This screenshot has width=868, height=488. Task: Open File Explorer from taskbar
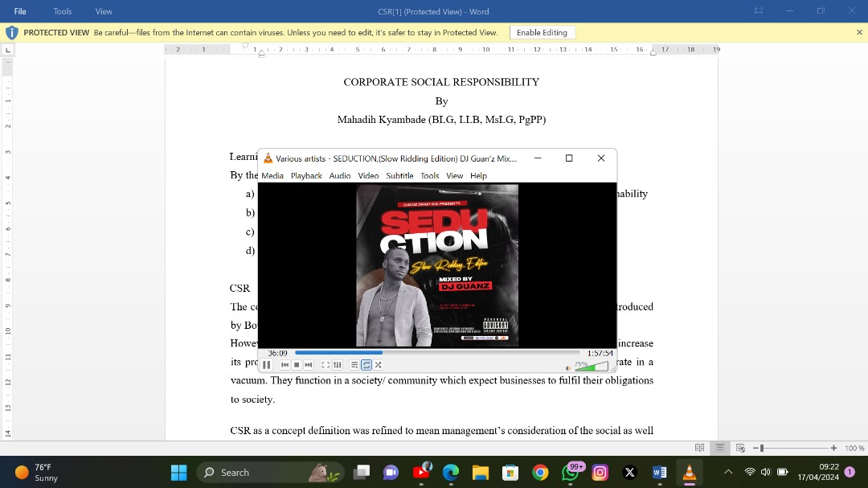tap(481, 473)
